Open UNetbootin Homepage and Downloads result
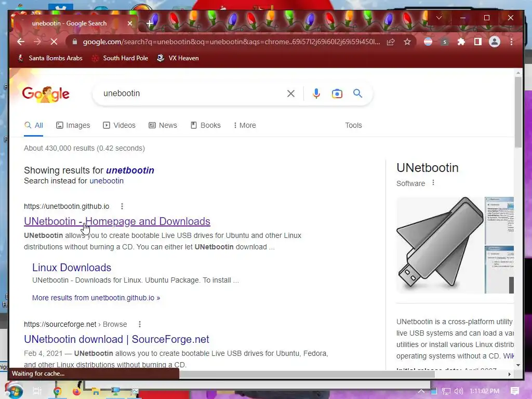Screen dimensions: 532x399 pyautogui.click(x=117, y=221)
